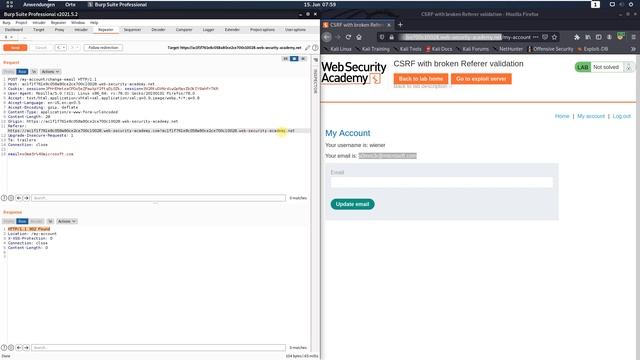Go to next request in Repeater history
The height and width of the screenshot is (360, 640).
74,48
